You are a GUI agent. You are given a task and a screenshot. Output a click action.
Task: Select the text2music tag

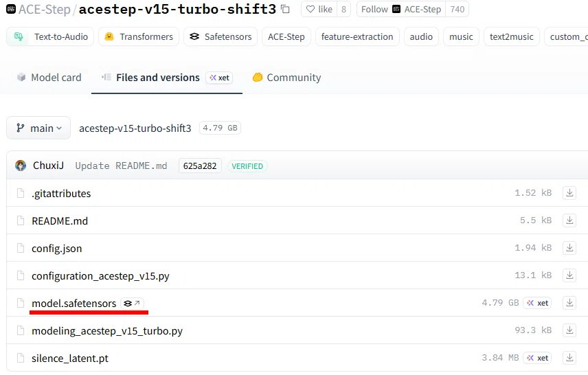point(512,37)
